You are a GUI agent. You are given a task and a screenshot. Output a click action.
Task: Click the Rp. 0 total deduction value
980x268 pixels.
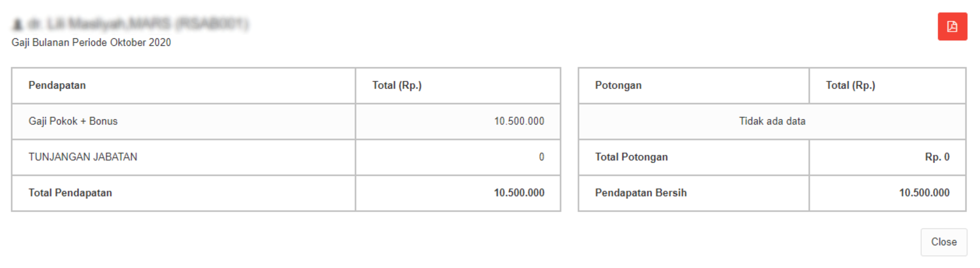click(x=937, y=157)
